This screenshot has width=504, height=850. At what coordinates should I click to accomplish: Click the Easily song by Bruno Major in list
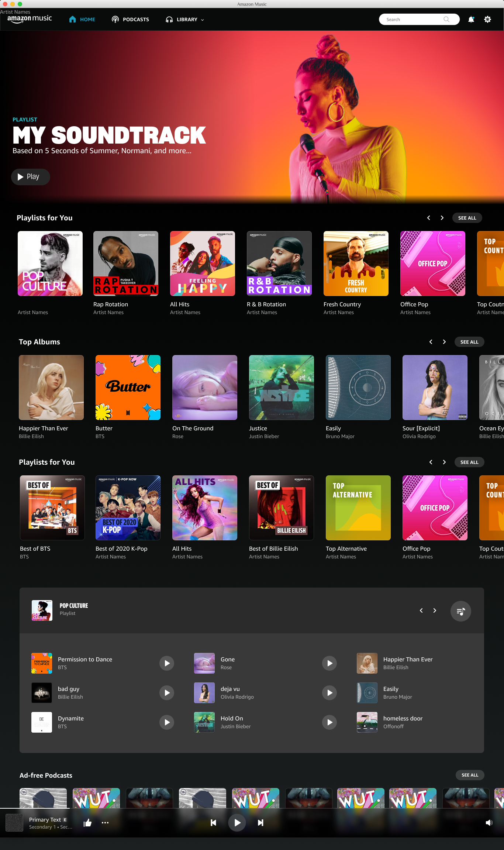coord(391,689)
